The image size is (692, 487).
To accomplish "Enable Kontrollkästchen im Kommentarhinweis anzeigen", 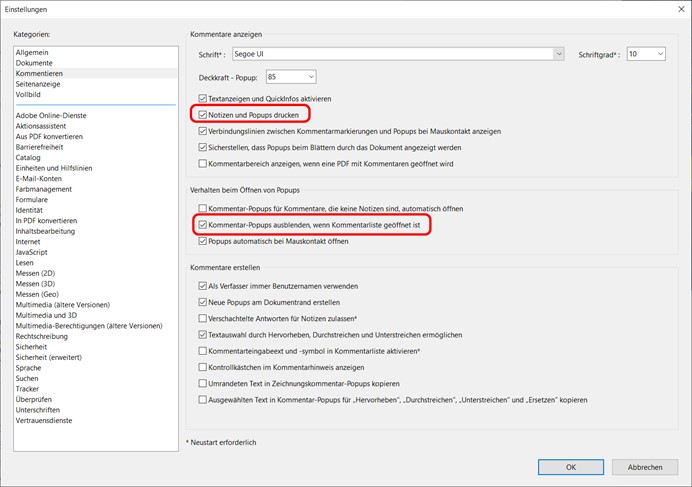I will pyautogui.click(x=203, y=367).
